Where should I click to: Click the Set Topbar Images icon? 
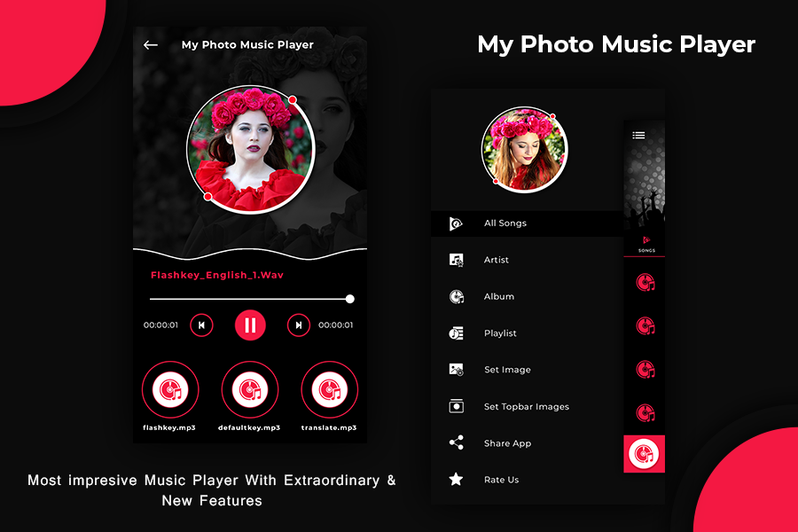coord(456,406)
